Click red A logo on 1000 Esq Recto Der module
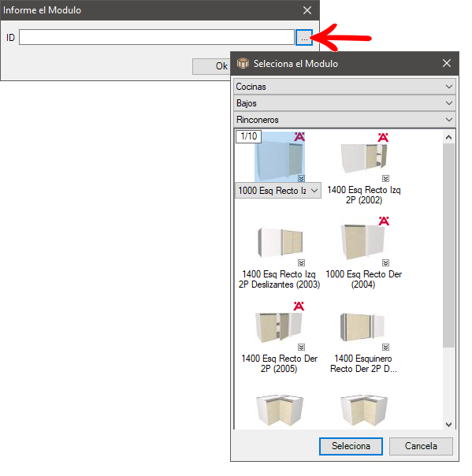472x476 pixels. pyautogui.click(x=384, y=221)
